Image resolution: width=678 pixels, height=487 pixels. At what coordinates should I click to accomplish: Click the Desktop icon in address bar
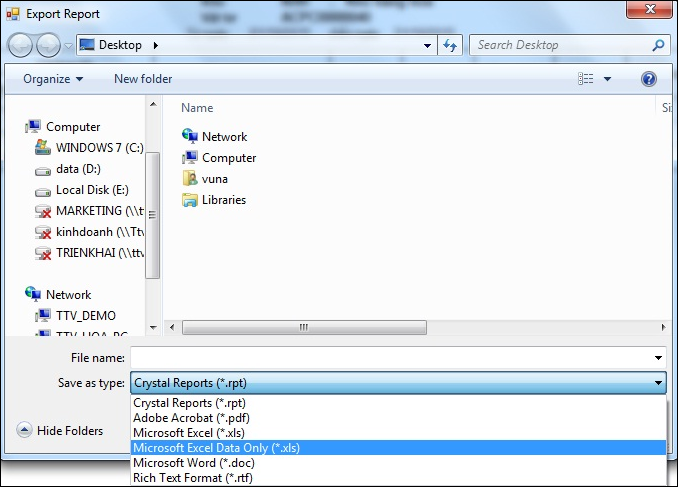point(87,45)
